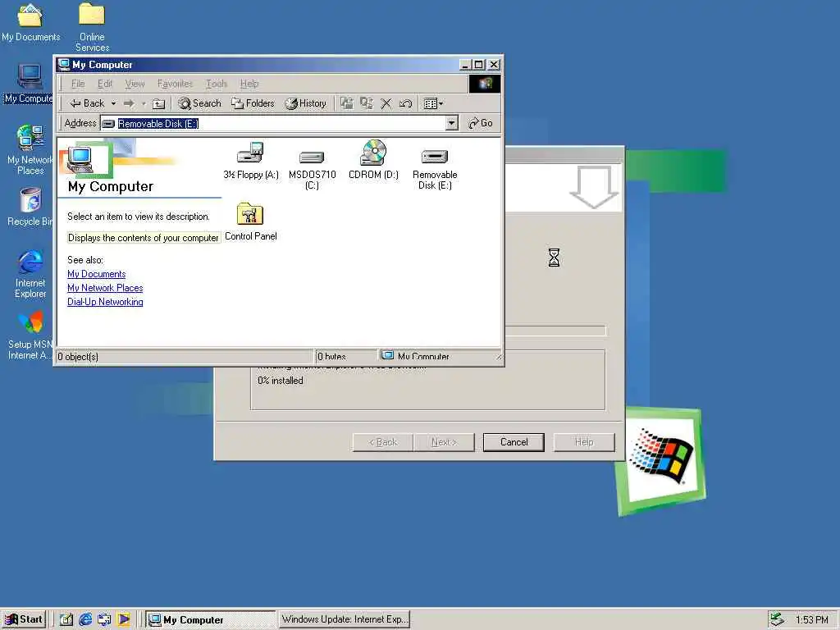Select the My Computer desktop icon
The height and width of the screenshot is (630, 840).
coord(29,84)
